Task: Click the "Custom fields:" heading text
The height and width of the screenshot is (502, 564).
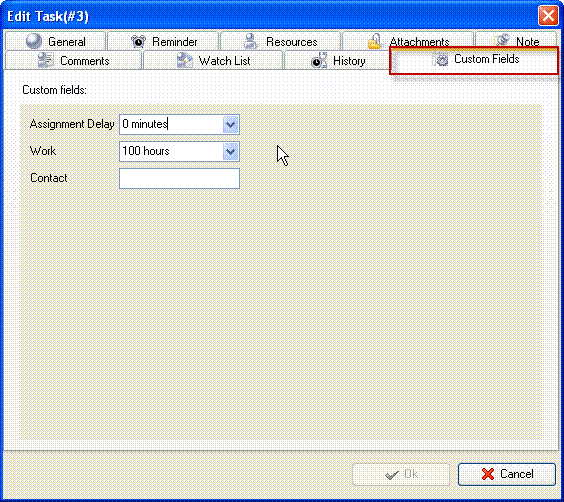Action: pos(54,90)
